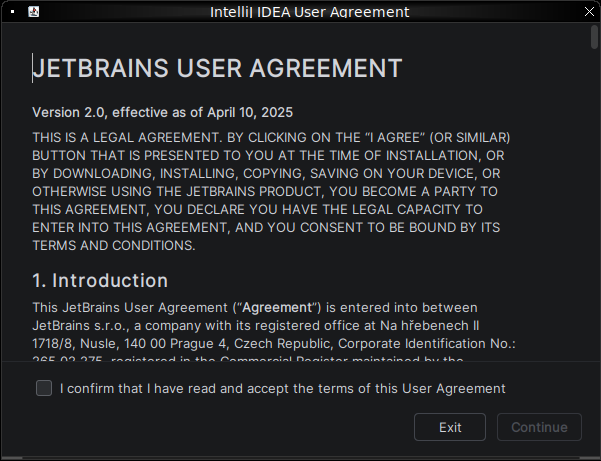Tick the User Agreement confirmation checkbox

pos(44,388)
